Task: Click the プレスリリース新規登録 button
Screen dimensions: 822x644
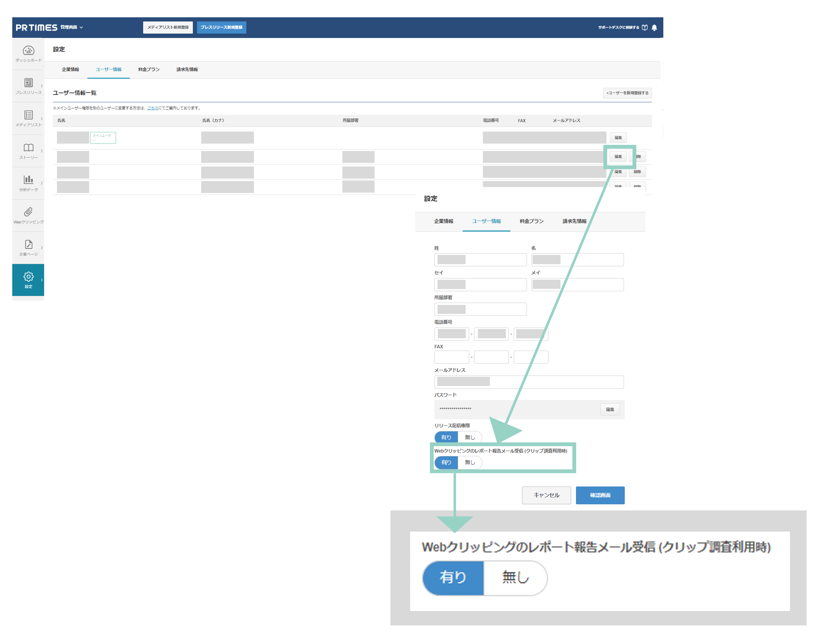Action: [x=221, y=28]
